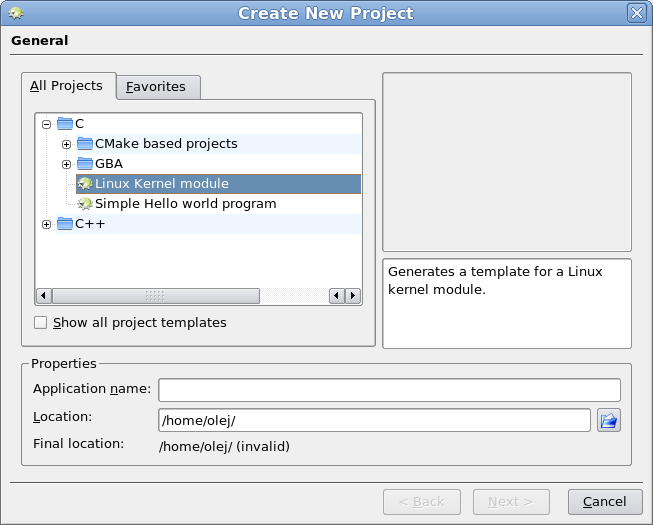Focus the Application name input field
653x525 pixels.
pyautogui.click(x=389, y=390)
